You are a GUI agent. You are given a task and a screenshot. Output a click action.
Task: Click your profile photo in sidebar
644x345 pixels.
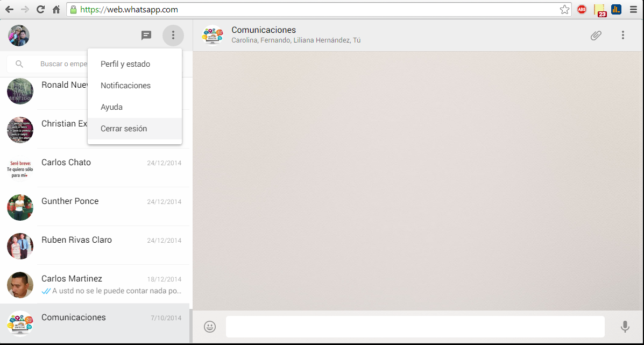(x=19, y=36)
